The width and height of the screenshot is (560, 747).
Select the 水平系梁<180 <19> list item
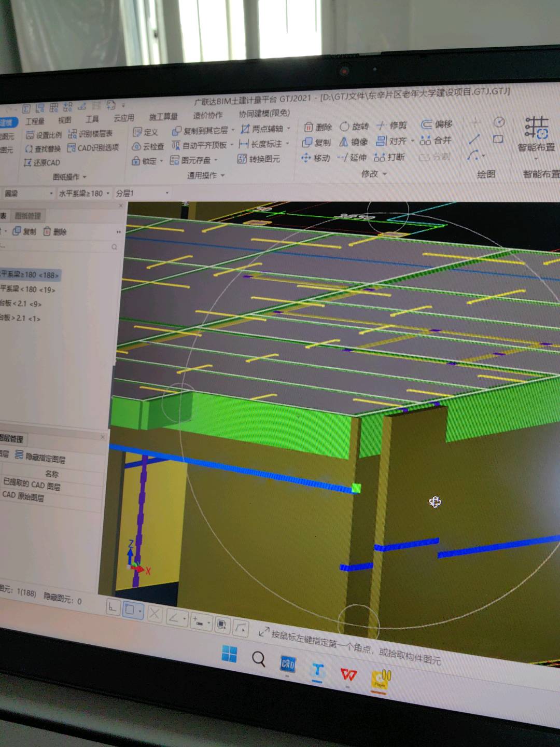coord(28,289)
